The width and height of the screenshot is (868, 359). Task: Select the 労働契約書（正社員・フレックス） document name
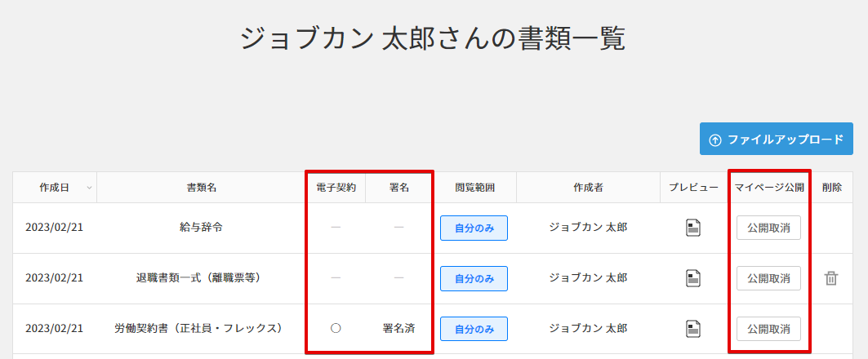click(198, 329)
